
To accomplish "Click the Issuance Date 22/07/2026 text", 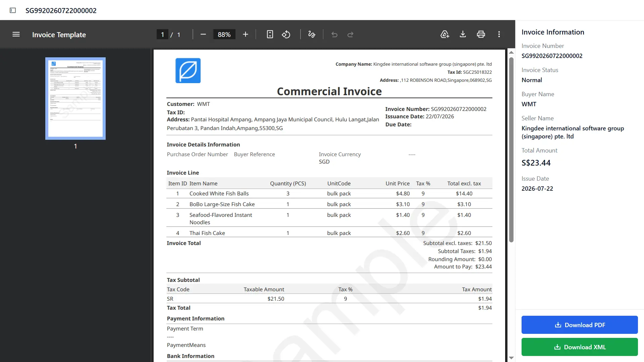I will [420, 116].
